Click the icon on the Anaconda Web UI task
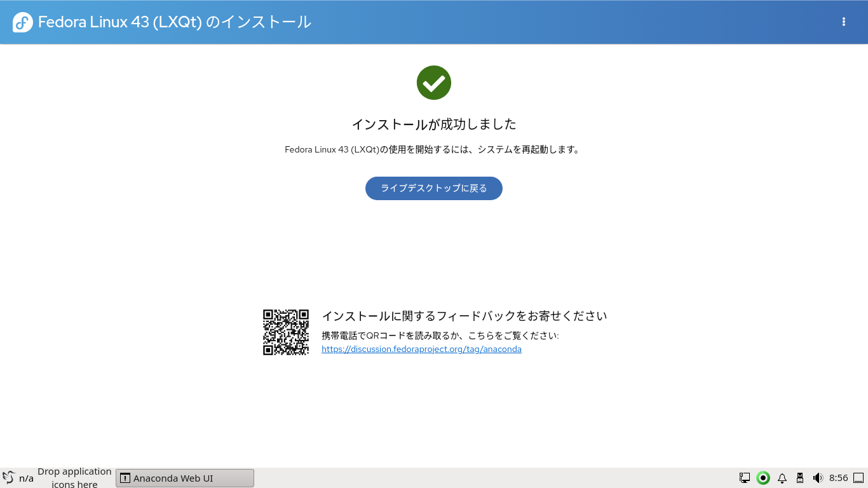This screenshot has width=868, height=488. click(125, 478)
